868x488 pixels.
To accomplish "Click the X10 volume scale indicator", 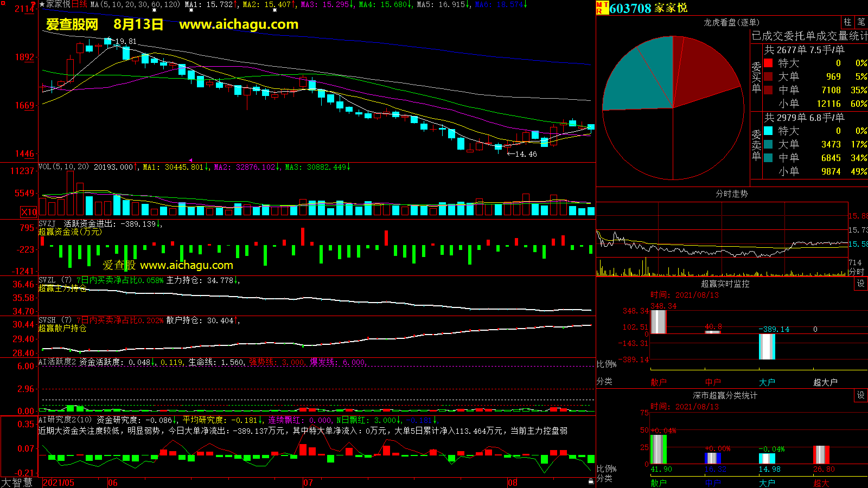I will coord(29,212).
